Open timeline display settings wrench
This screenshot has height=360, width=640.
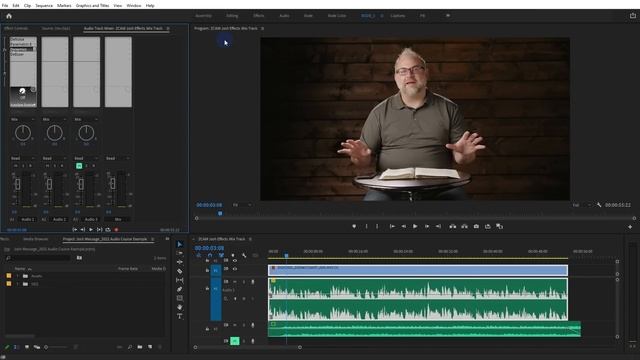244,256
